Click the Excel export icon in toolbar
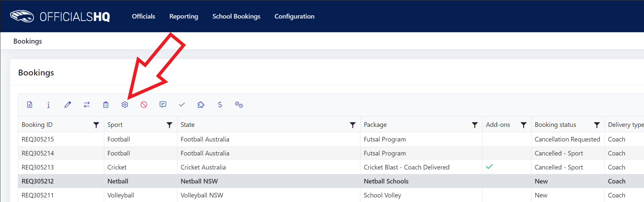644x202 pixels. (x=30, y=105)
